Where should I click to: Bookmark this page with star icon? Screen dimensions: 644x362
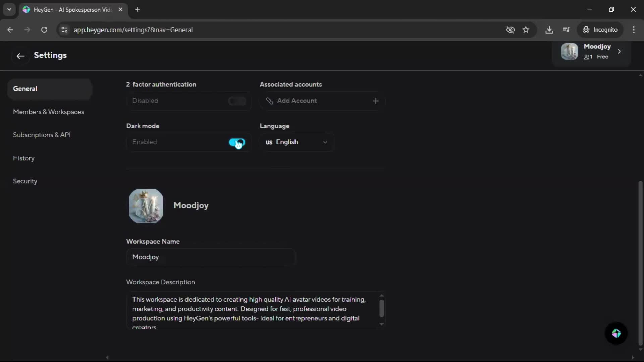pos(526,30)
